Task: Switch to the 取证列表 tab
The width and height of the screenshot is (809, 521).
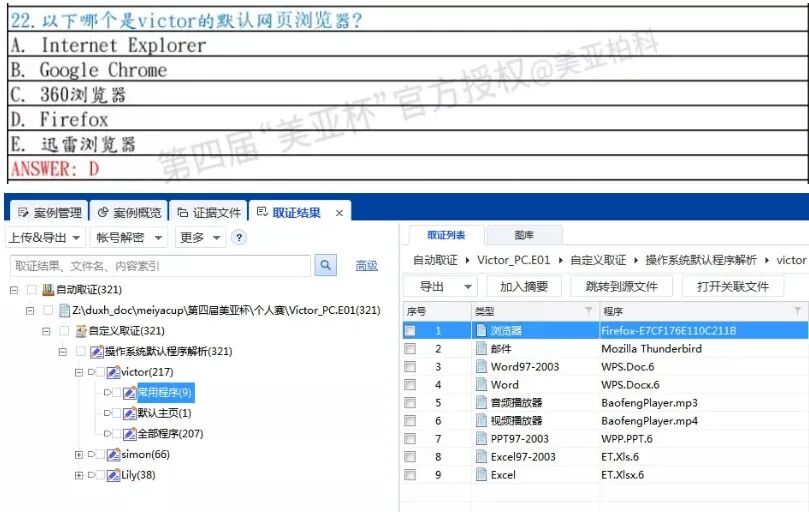Action: (446, 235)
